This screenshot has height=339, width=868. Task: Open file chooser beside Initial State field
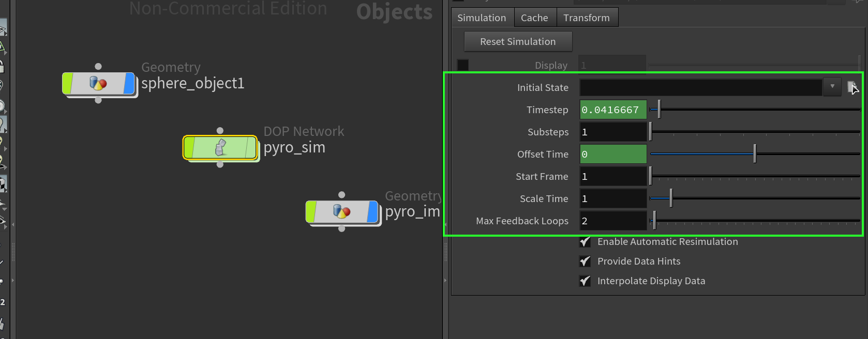tap(852, 87)
